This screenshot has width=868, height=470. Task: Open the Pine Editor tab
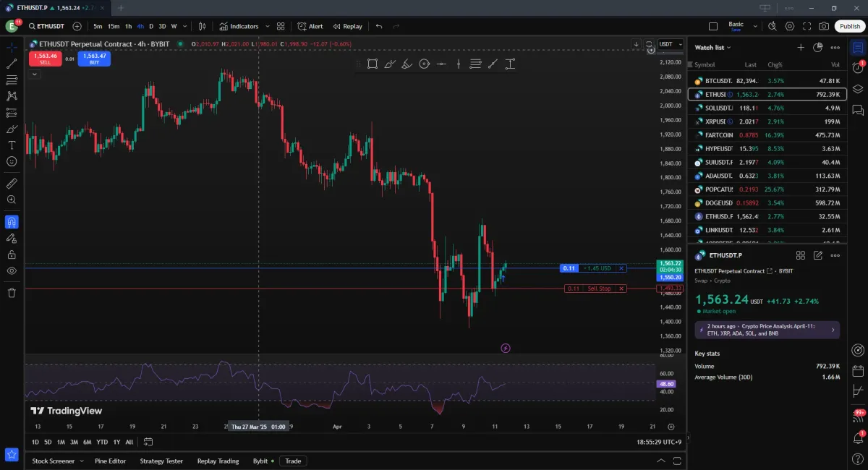click(110, 461)
